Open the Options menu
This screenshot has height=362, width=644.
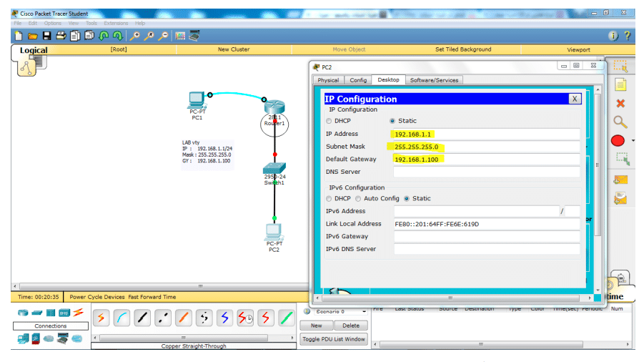[53, 24]
